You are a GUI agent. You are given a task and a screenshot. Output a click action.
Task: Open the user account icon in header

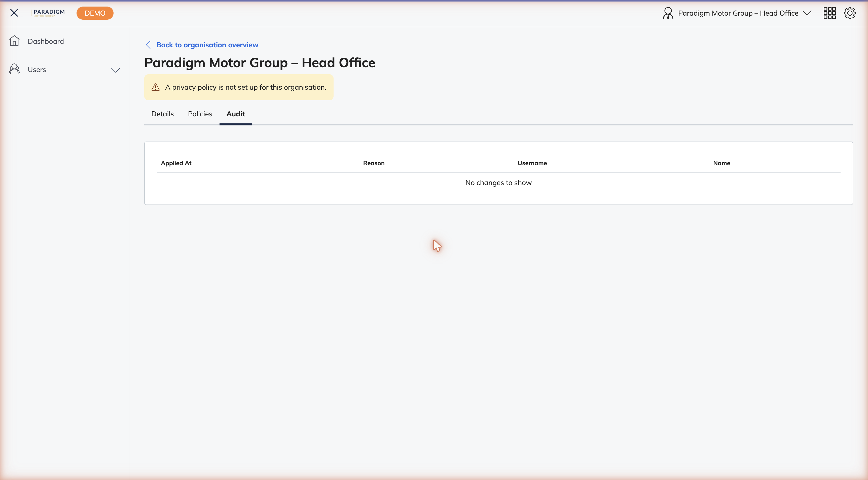668,13
